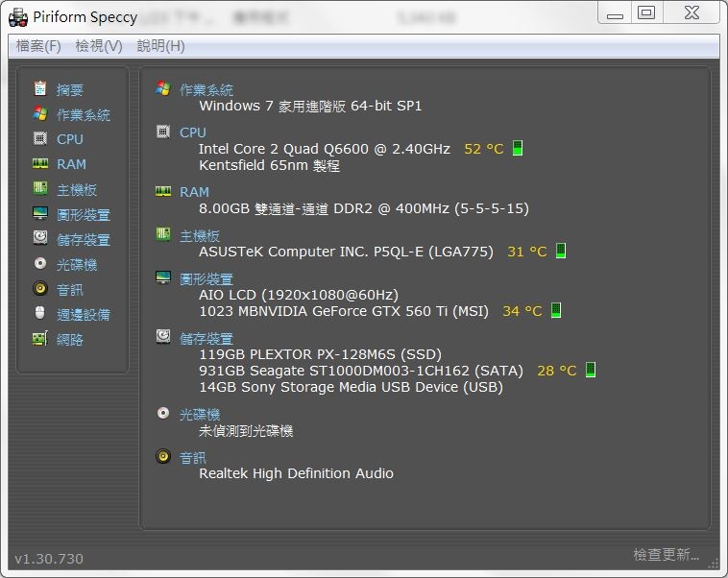Click the monitor icon beside sidebar 圖形裝置
The image size is (728, 578).
40,213
